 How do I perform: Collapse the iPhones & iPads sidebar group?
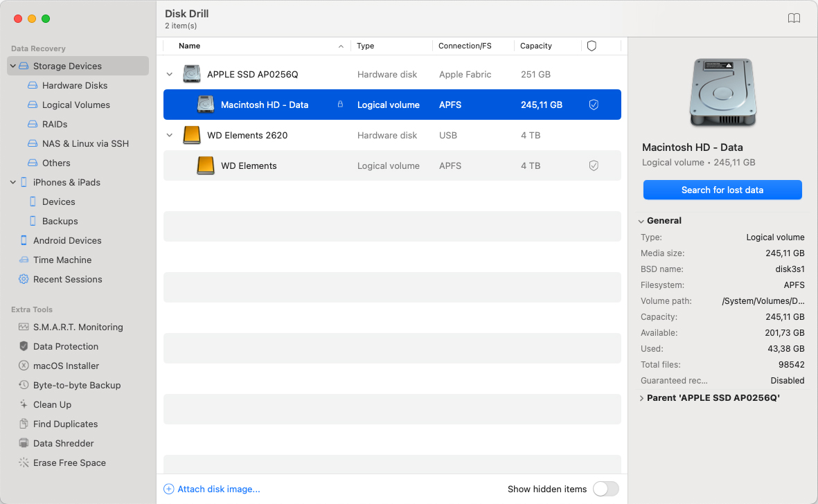pyautogui.click(x=13, y=182)
